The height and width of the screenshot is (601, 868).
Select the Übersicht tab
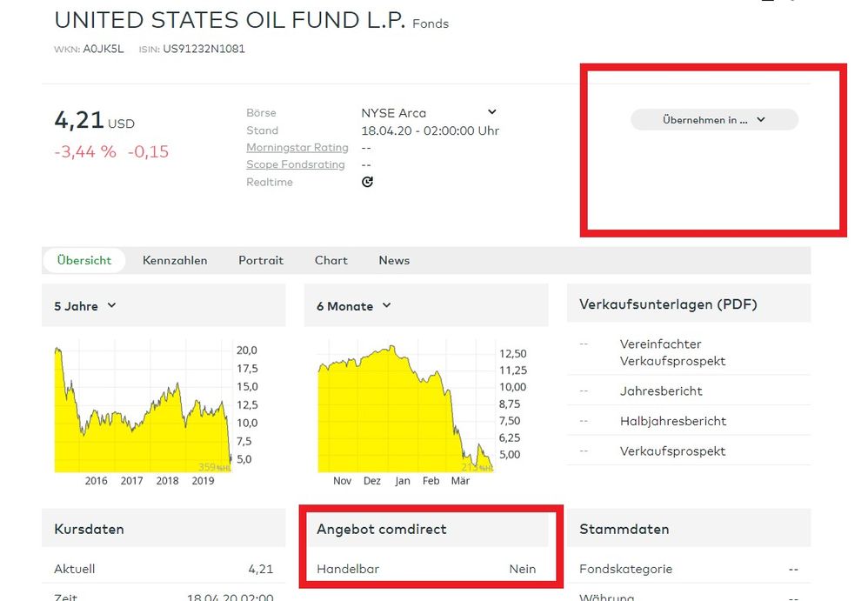pyautogui.click(x=84, y=260)
